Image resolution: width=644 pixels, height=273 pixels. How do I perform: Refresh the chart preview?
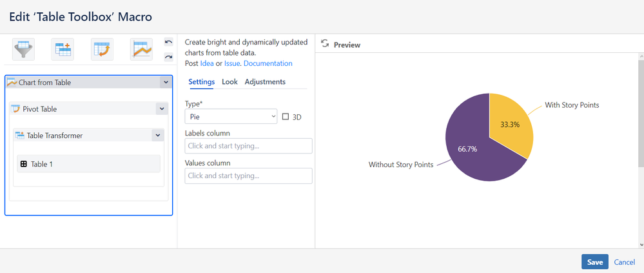tap(325, 44)
